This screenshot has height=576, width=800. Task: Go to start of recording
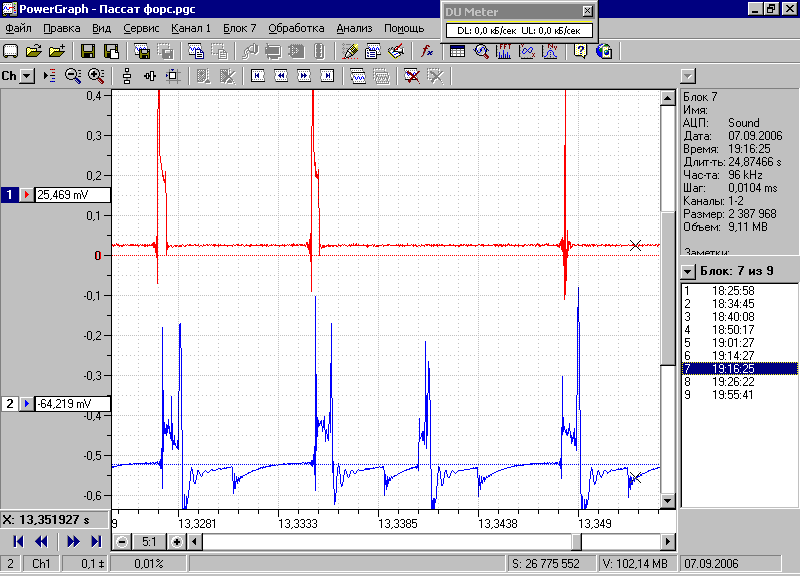click(18, 541)
